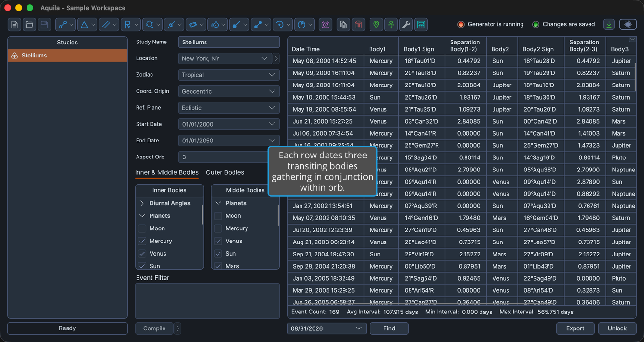
Task: Click the red trash delete icon
Action: (x=358, y=25)
